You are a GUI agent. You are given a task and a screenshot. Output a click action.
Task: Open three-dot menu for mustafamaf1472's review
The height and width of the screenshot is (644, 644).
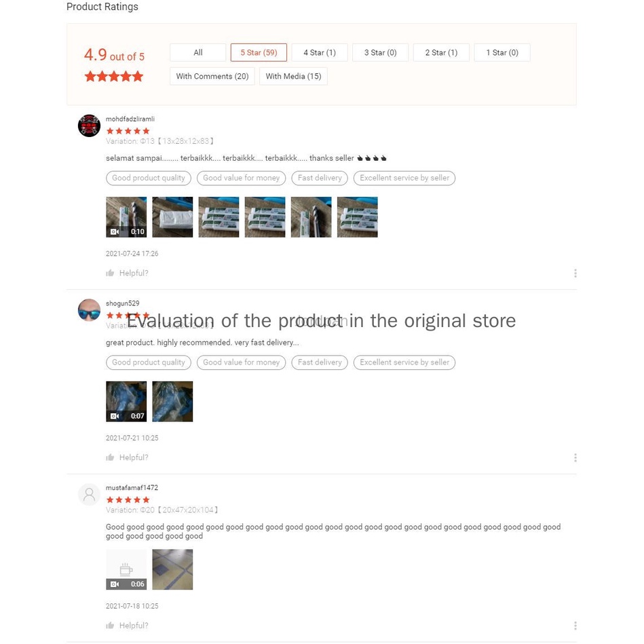pyautogui.click(x=575, y=626)
